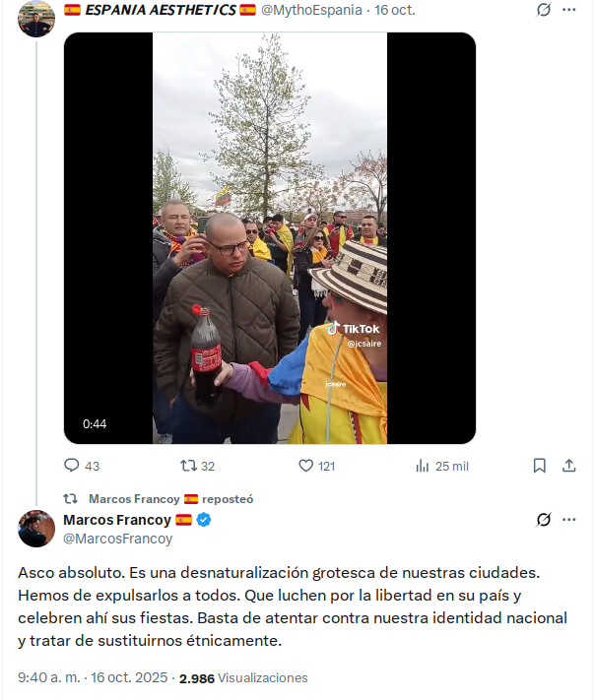Open the @MythoEspania handle link
Image resolution: width=595 pixels, height=700 pixels.
311,10
